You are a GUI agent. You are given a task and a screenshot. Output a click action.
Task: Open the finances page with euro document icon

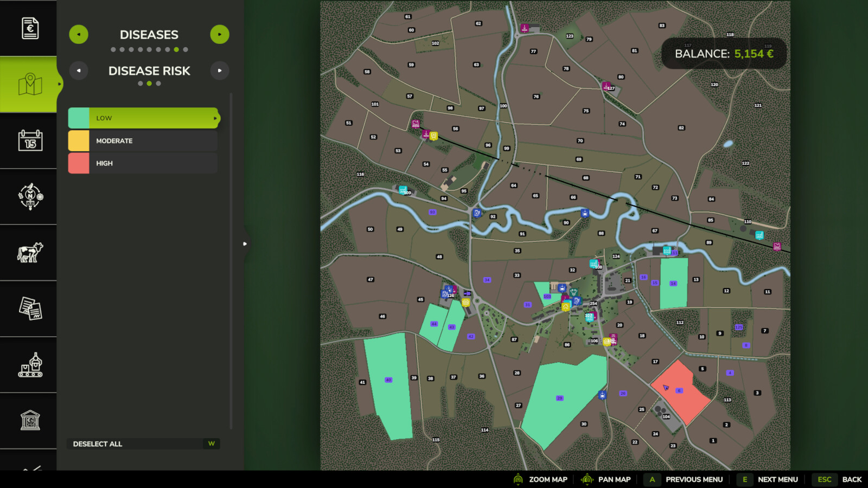click(30, 28)
